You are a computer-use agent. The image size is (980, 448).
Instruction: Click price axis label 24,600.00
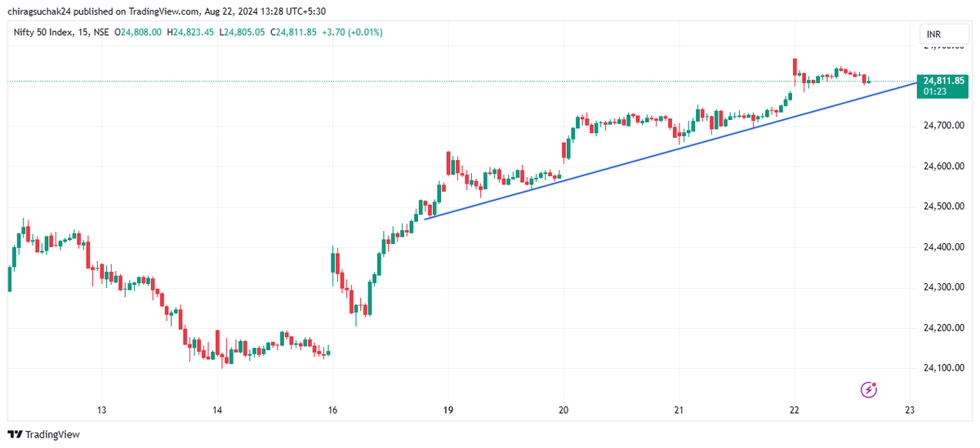pos(943,166)
